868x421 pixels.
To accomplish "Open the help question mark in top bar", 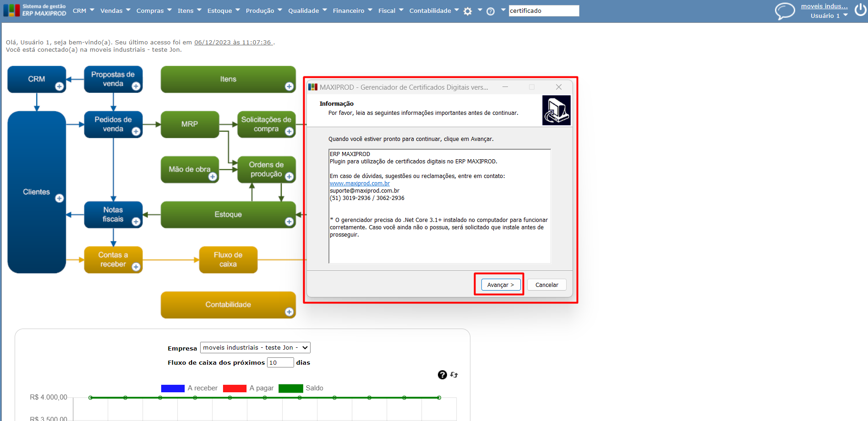I will [x=491, y=11].
